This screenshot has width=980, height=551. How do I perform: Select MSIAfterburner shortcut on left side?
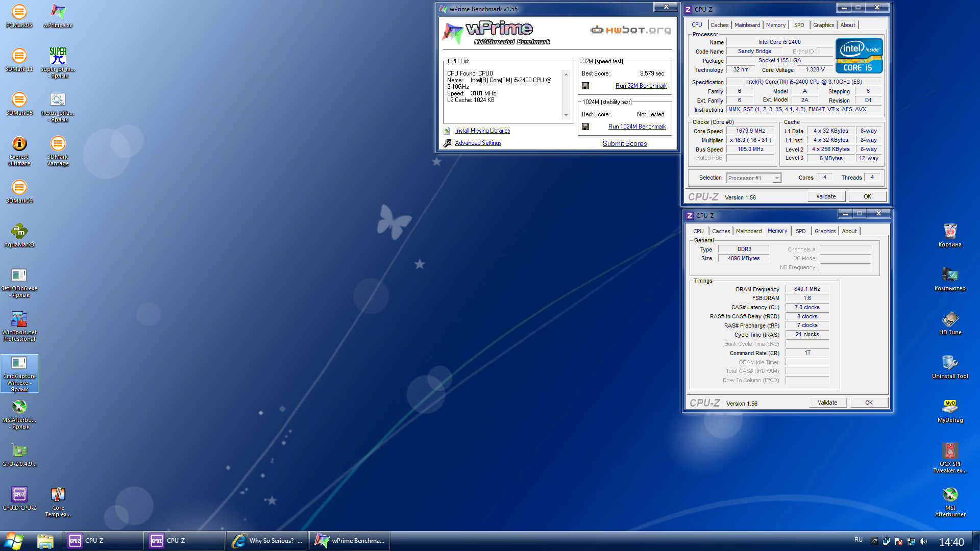click(19, 413)
